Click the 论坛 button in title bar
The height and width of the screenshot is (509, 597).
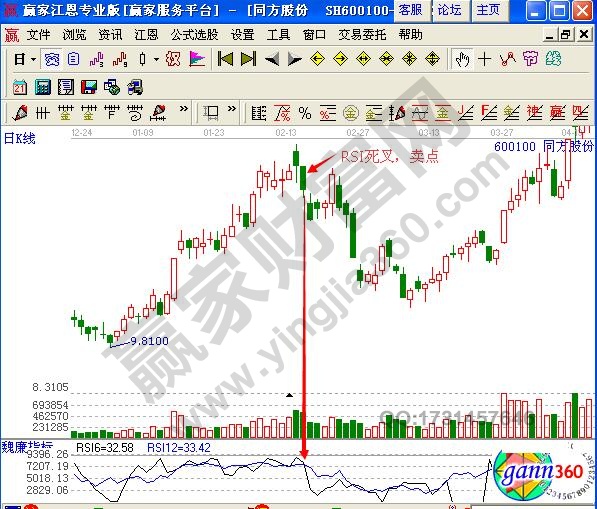(450, 10)
